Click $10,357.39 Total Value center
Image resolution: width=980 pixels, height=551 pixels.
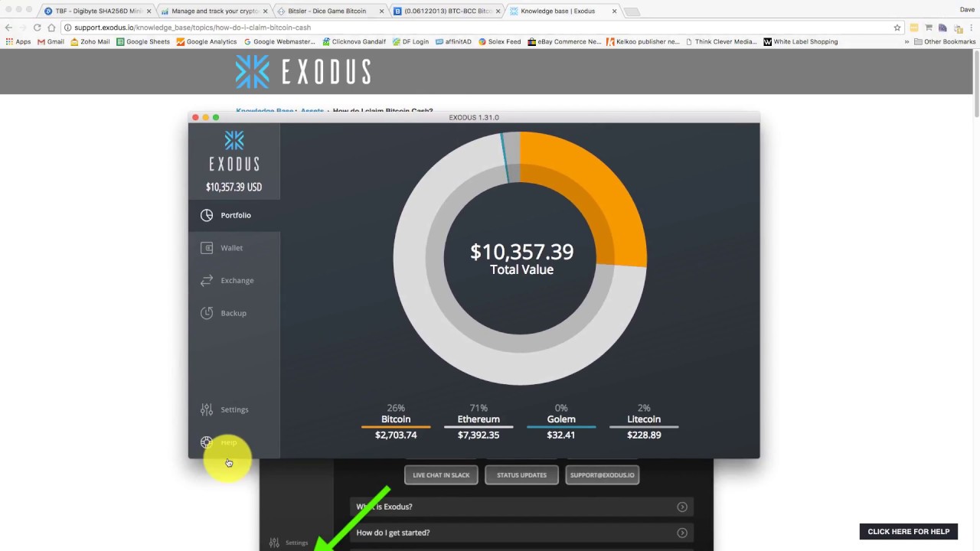(x=521, y=259)
